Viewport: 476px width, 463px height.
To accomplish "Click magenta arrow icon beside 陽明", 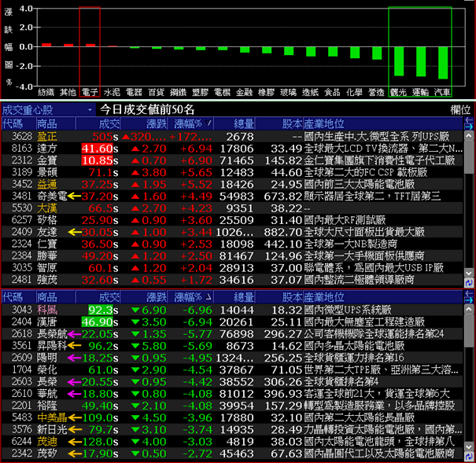I will (x=74, y=358).
